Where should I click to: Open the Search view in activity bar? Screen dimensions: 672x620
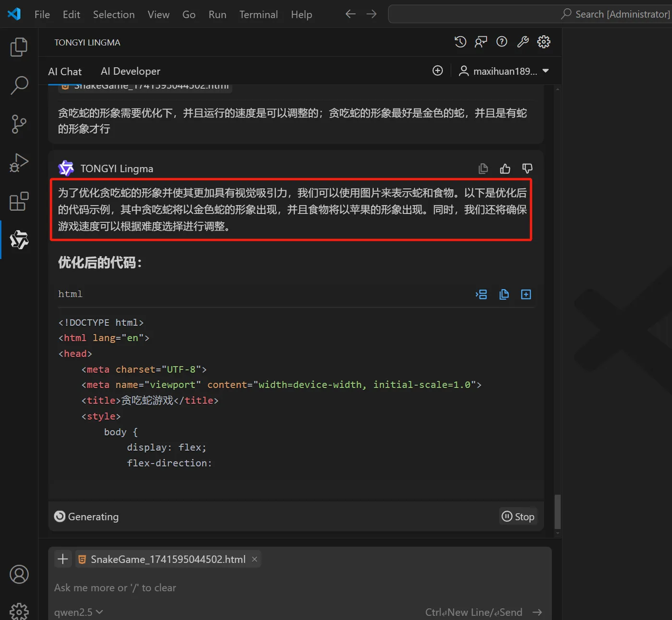tap(19, 85)
